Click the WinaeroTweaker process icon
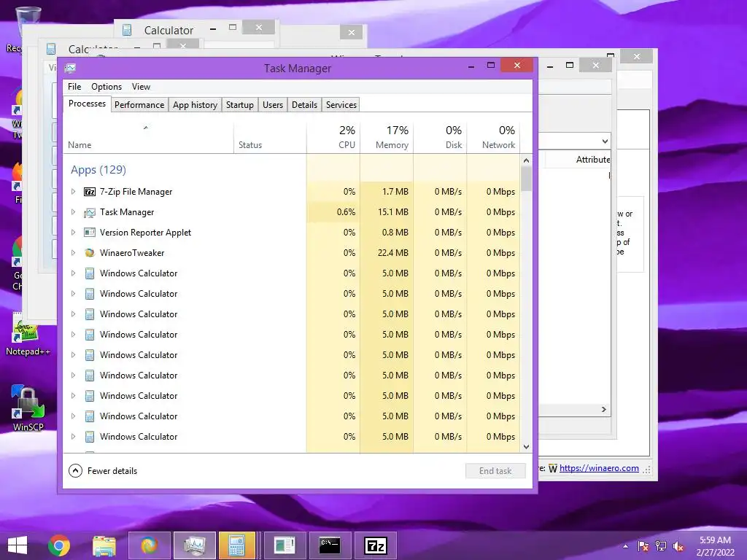This screenshot has width=747, height=560. (x=90, y=253)
